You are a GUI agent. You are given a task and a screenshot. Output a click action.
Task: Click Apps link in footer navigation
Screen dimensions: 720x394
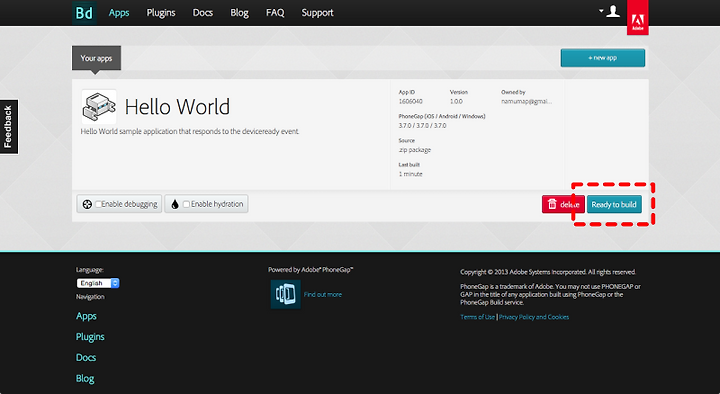86,316
